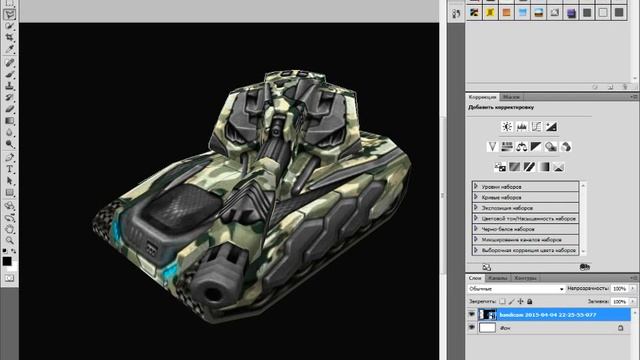Toggle Quick Mask mode in toolbox
640x360 pixels.
click(9, 278)
